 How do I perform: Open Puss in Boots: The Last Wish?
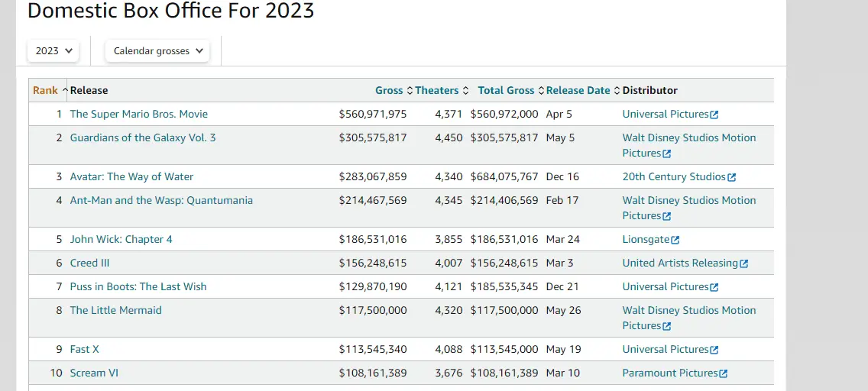click(138, 286)
